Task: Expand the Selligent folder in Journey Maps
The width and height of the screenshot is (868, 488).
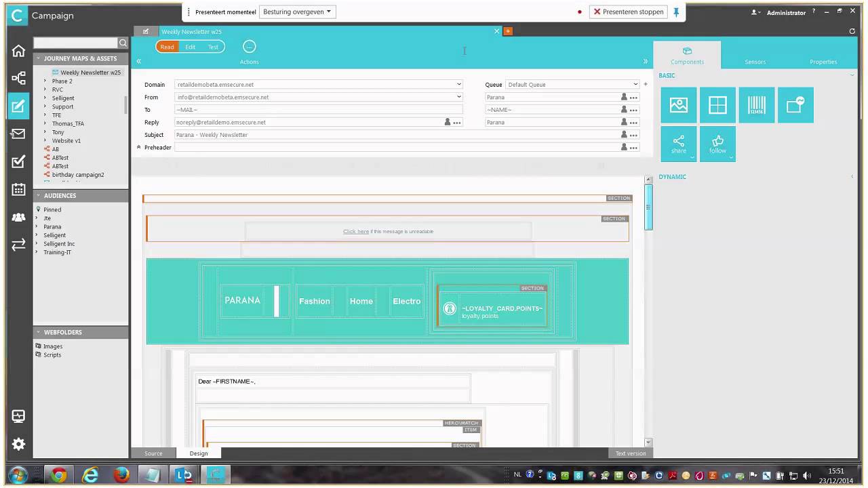Action: (x=45, y=98)
